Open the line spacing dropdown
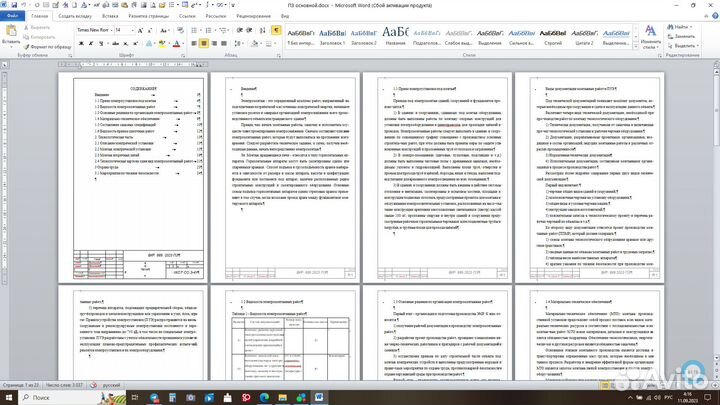The width and height of the screenshot is (720, 405). 239,44
